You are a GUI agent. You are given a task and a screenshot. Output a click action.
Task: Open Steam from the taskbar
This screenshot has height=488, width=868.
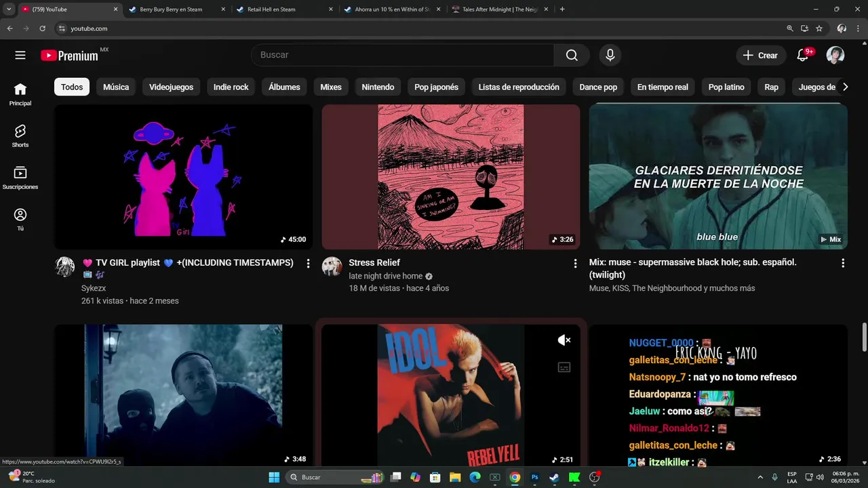coord(554,477)
